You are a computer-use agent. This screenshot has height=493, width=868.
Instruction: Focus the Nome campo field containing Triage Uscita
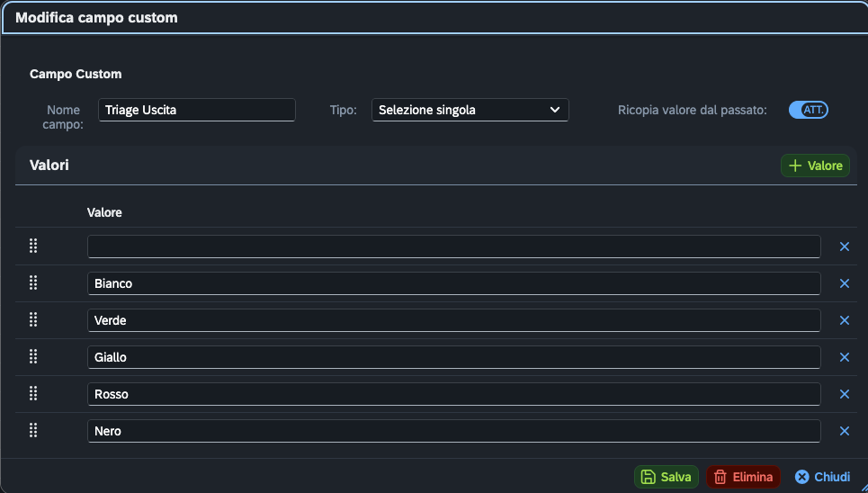pyautogui.click(x=196, y=110)
